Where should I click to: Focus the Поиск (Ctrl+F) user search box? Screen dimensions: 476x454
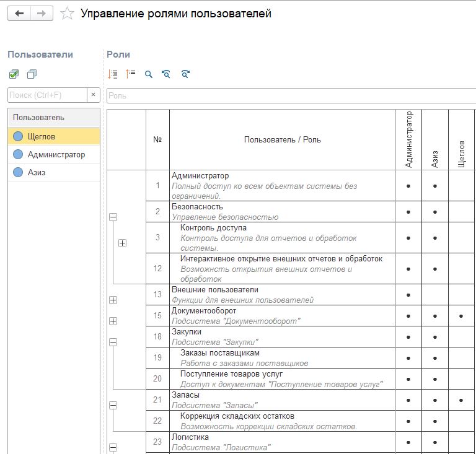[47, 95]
